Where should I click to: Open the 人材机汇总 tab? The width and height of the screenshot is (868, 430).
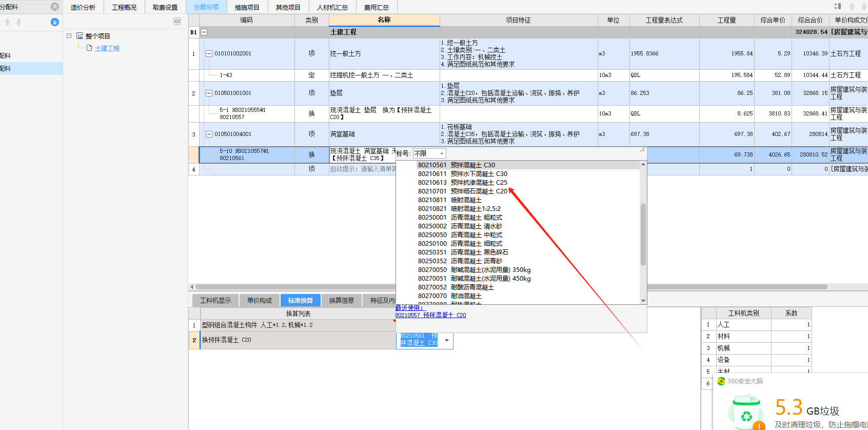(332, 7)
